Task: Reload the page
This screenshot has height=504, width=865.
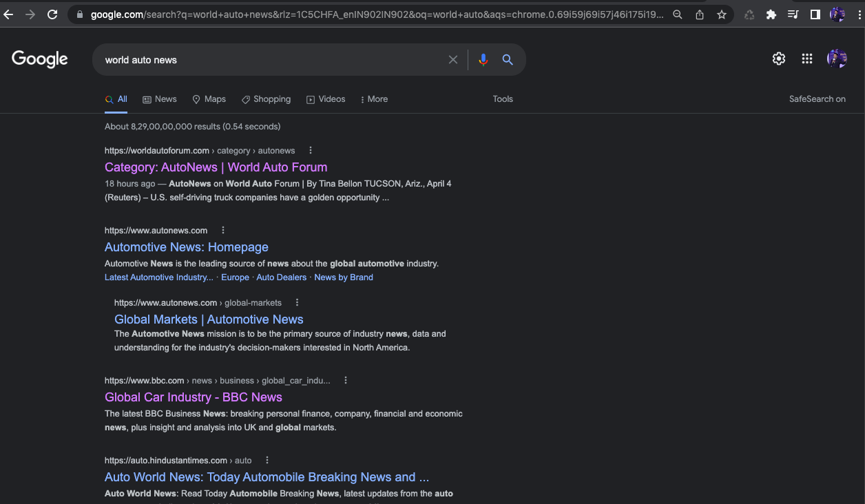Action: pos(52,14)
